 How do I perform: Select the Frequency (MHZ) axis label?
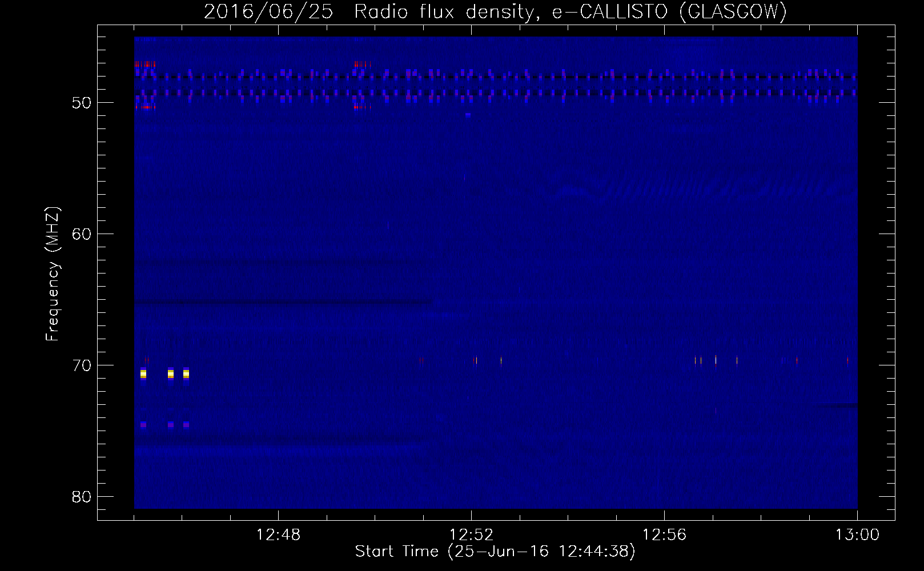(x=52, y=274)
